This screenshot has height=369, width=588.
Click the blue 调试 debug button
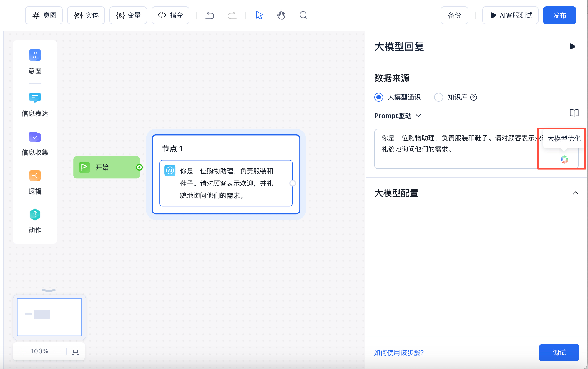[x=559, y=353]
